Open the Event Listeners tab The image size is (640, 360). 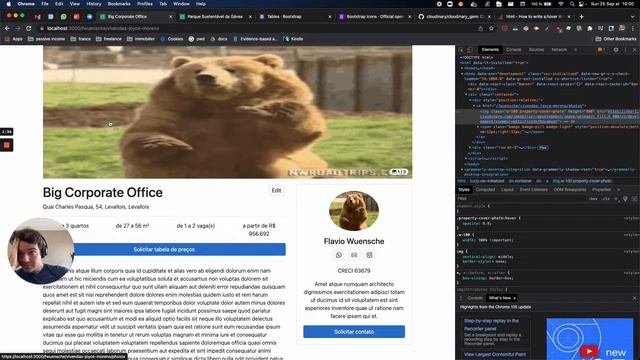tap(534, 190)
